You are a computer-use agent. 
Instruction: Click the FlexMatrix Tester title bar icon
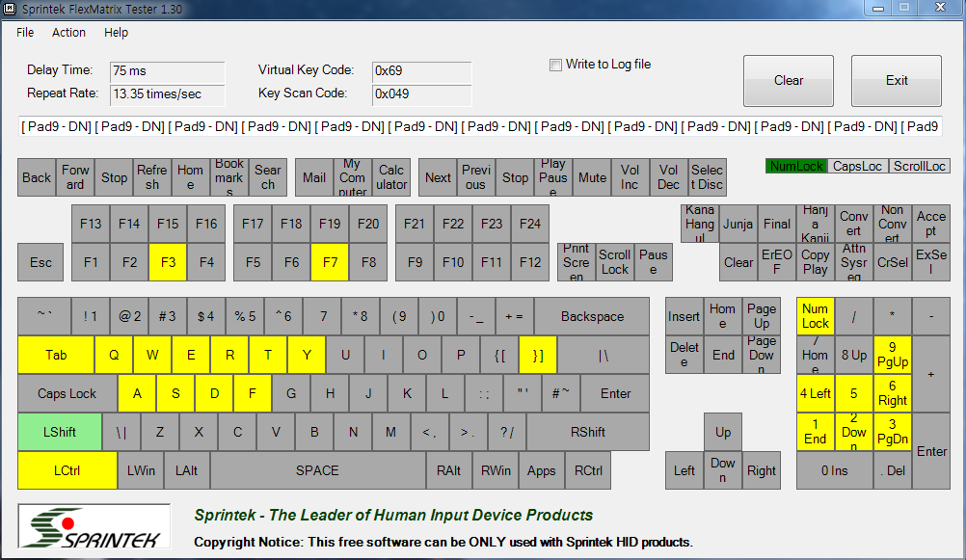tap(9, 9)
